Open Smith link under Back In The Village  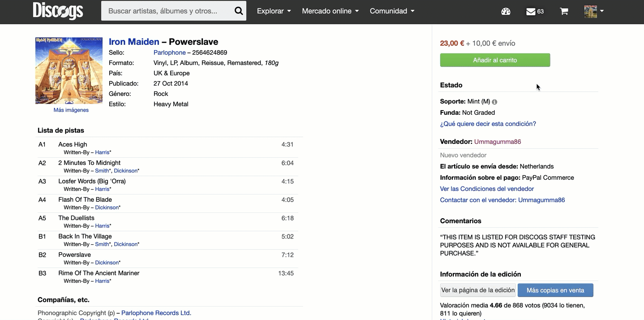point(102,244)
